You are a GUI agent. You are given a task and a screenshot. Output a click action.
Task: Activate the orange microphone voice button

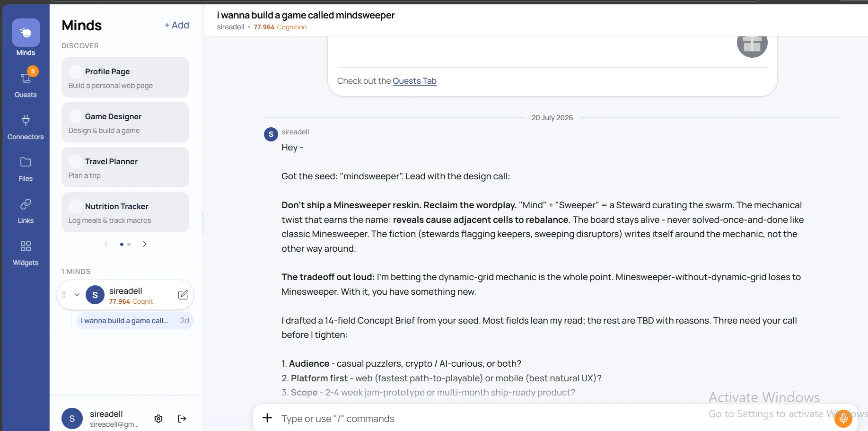coord(843,418)
